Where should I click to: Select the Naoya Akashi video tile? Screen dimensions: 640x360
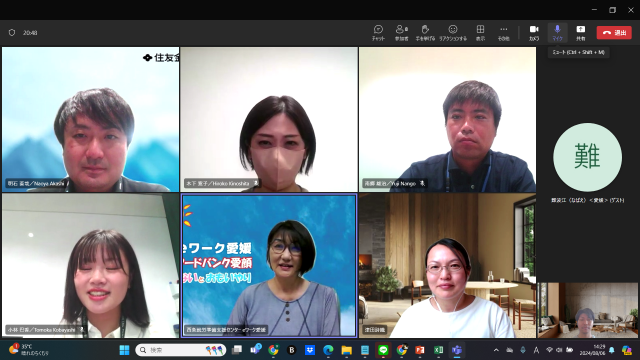pyautogui.click(x=91, y=119)
